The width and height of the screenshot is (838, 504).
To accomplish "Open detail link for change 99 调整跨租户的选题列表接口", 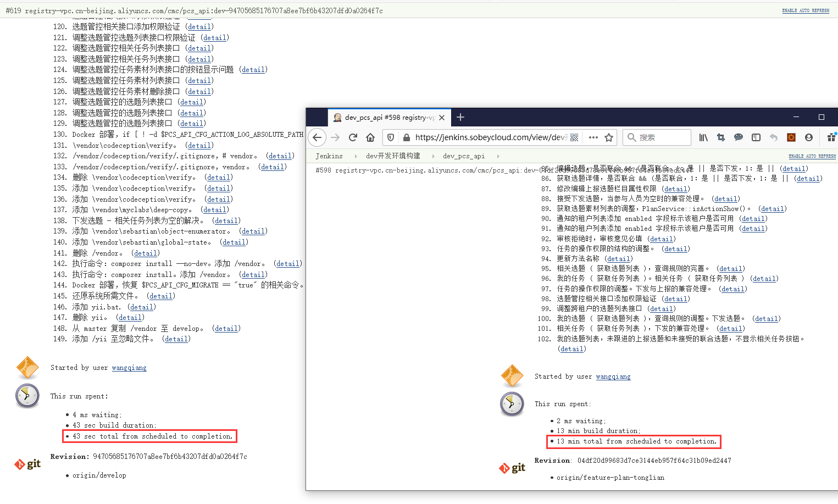I will (662, 309).
